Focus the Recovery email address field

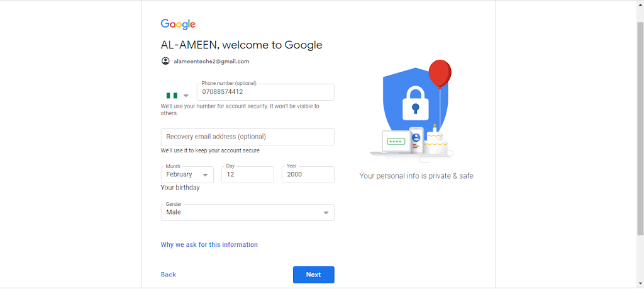click(x=248, y=137)
